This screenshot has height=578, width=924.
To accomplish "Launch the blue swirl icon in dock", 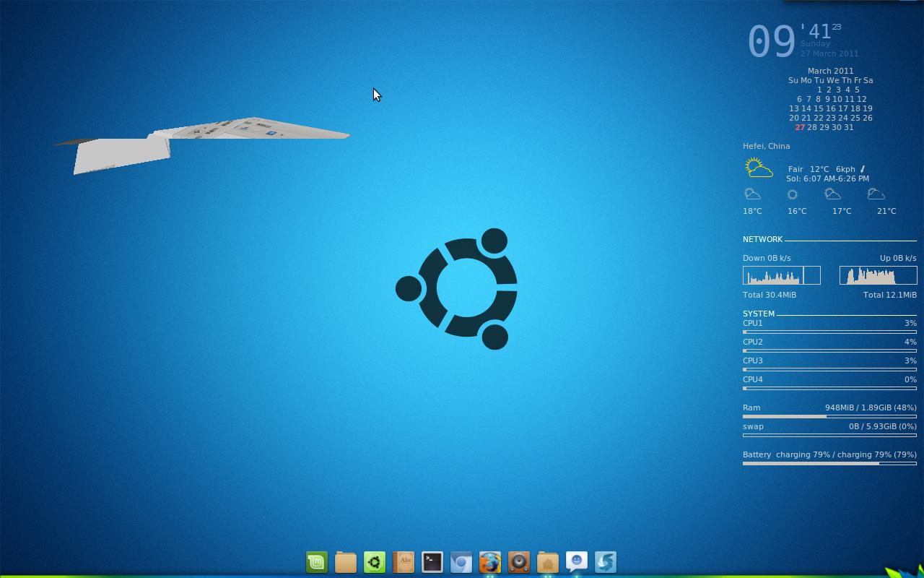I will (606, 562).
